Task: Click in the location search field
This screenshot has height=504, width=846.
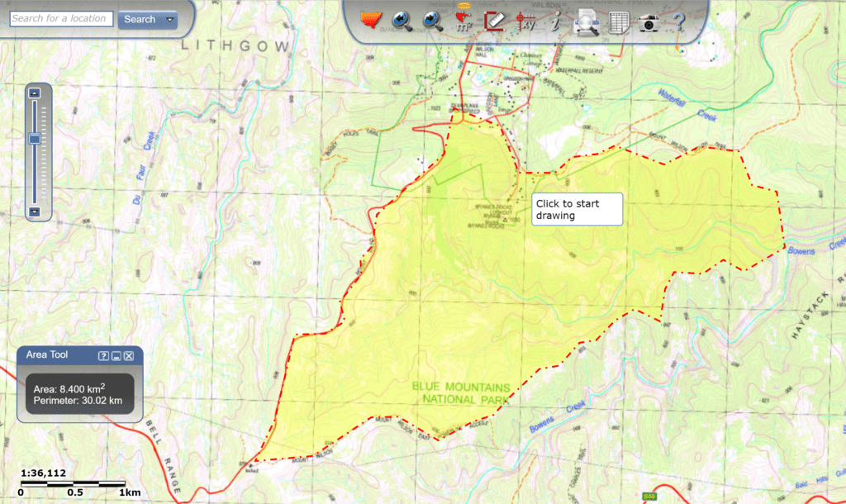Action: (61, 19)
